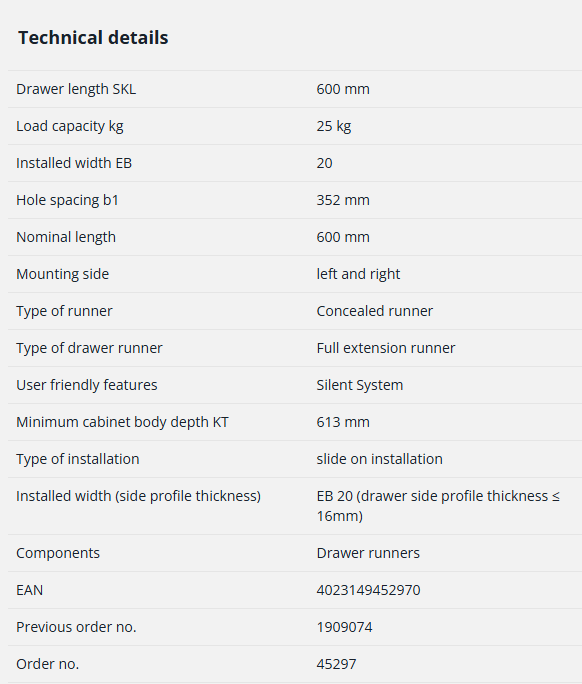Click the 352 mm hole spacing value
This screenshot has width=582, height=684.
(343, 200)
